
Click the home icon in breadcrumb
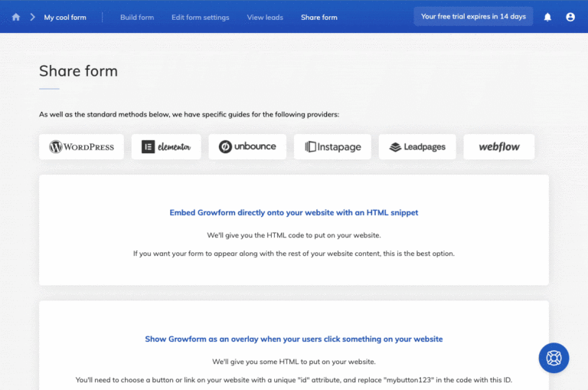pyautogui.click(x=16, y=17)
